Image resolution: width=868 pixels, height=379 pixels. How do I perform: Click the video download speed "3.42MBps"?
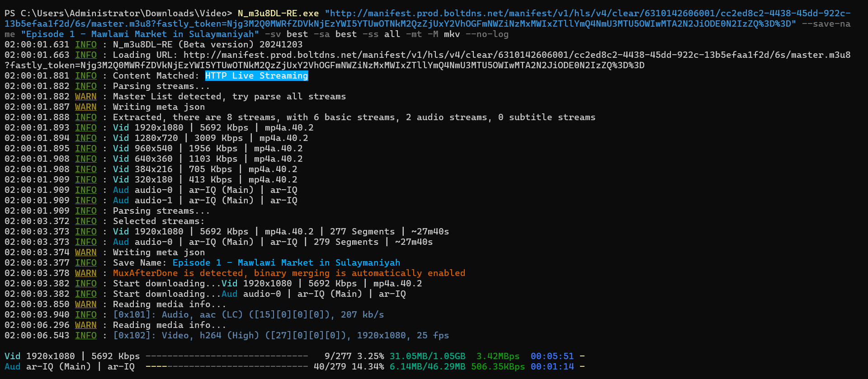pyautogui.click(x=498, y=356)
